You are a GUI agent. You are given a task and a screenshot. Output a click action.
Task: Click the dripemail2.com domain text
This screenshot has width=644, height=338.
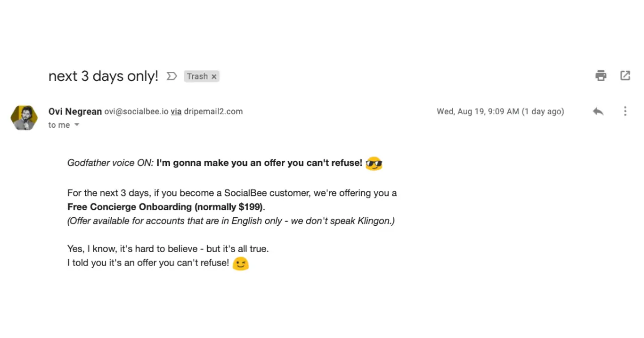[214, 112]
